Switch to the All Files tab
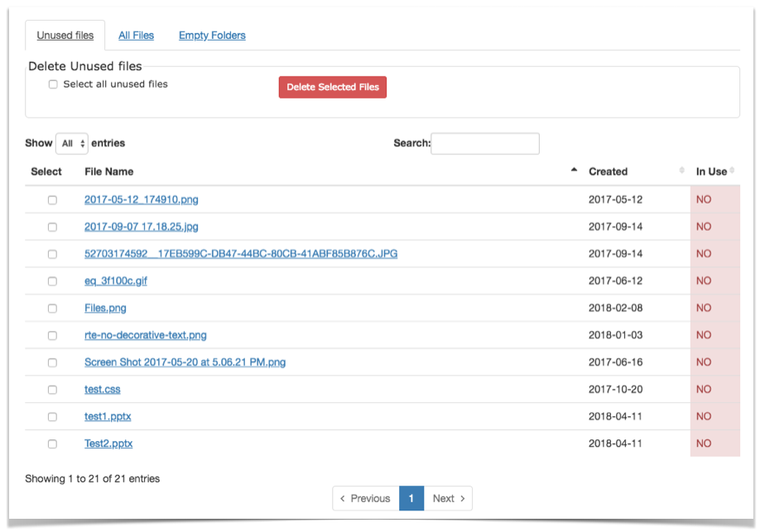The height and width of the screenshot is (532, 760). coord(136,36)
